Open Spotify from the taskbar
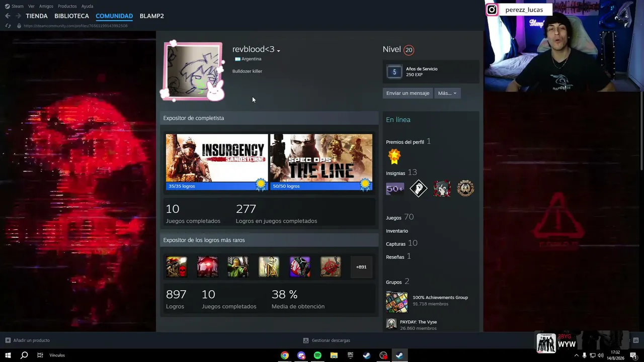The image size is (644, 362). 317,355
